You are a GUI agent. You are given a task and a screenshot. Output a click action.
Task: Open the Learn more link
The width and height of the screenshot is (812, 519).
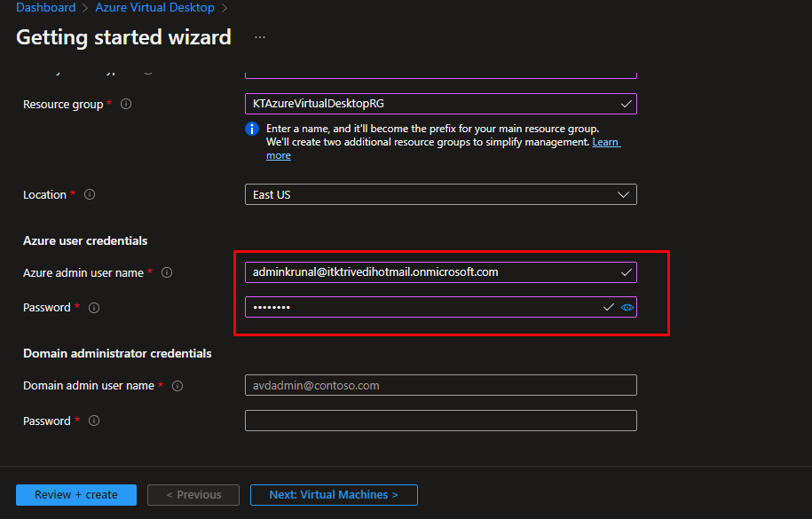click(x=606, y=142)
